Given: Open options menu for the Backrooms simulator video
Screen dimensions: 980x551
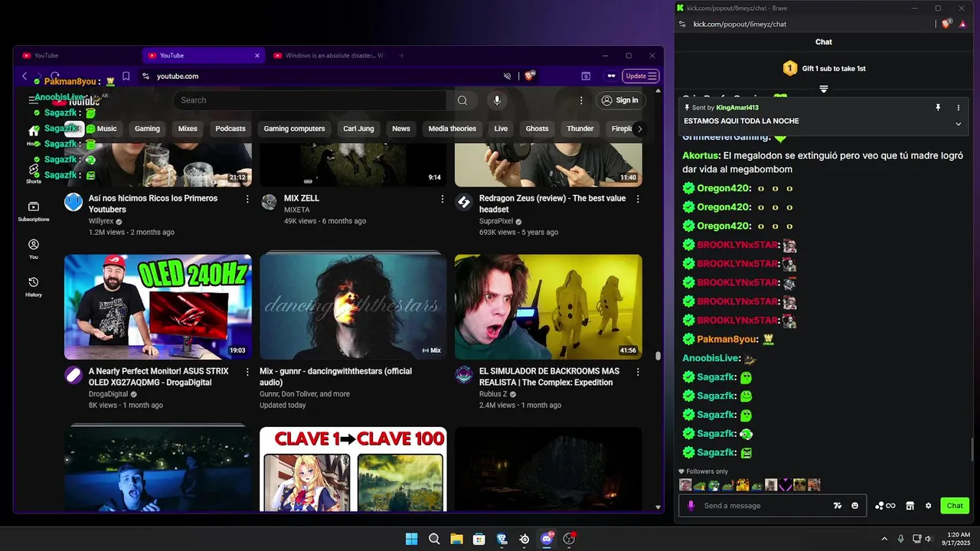Looking at the screenshot, I should (x=637, y=371).
